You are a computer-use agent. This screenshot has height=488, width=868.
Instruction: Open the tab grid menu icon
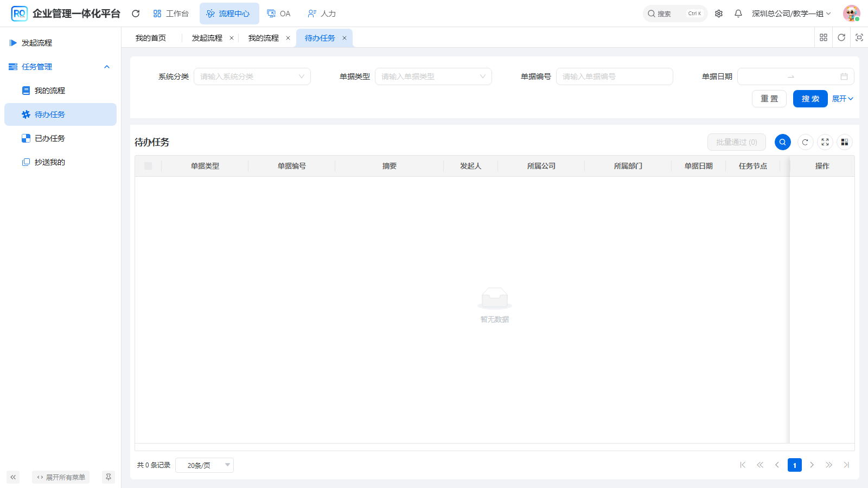824,37
